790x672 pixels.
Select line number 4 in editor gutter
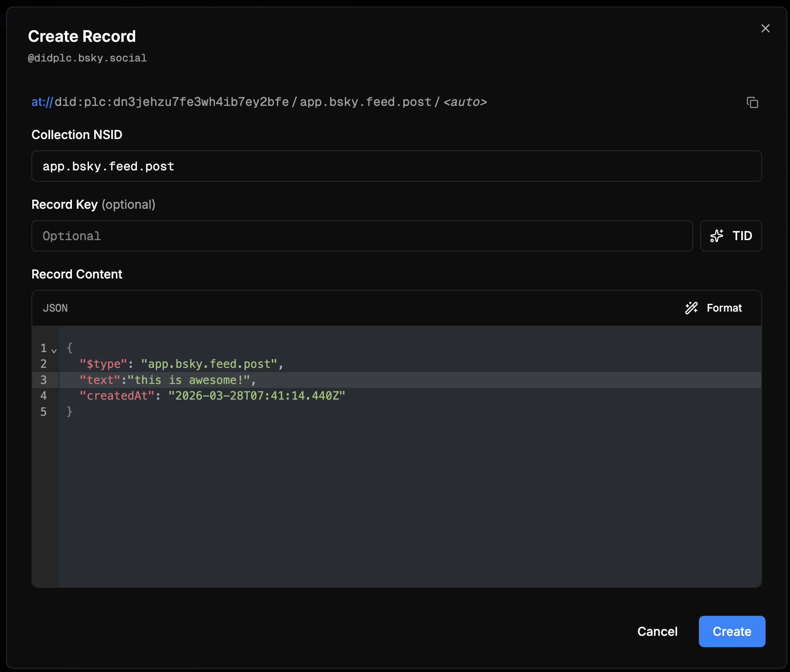tap(44, 396)
